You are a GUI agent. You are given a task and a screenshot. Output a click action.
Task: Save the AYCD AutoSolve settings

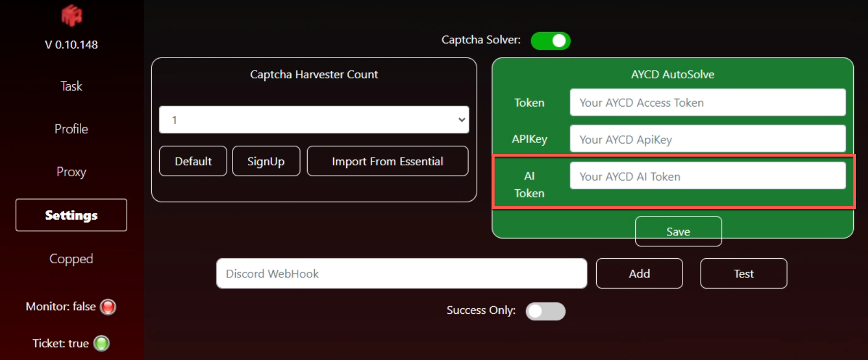[678, 231]
